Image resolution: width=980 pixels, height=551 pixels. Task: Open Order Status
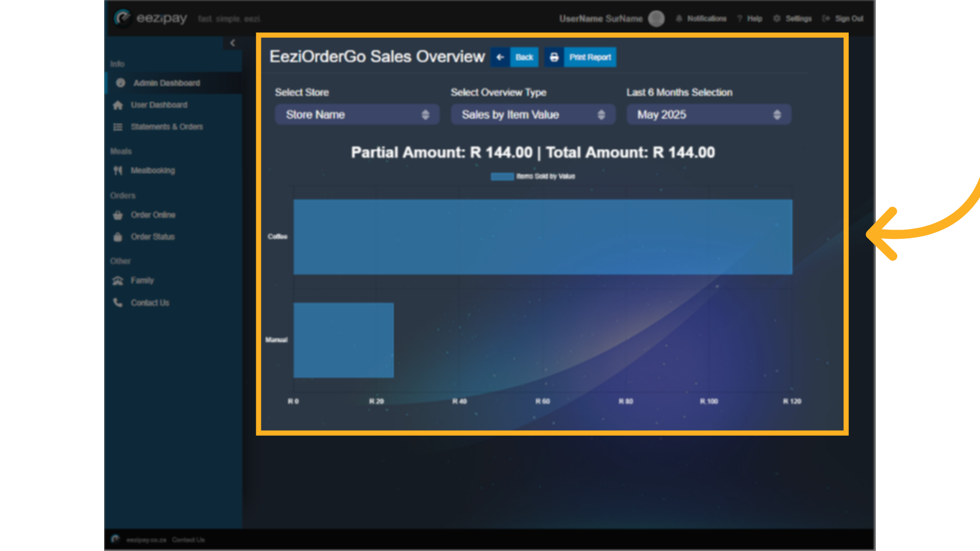click(153, 237)
